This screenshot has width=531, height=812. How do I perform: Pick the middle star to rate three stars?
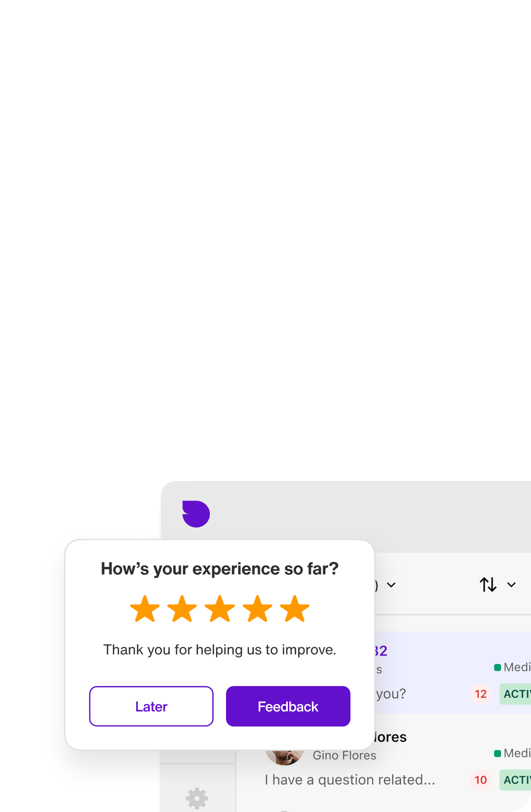pos(220,609)
